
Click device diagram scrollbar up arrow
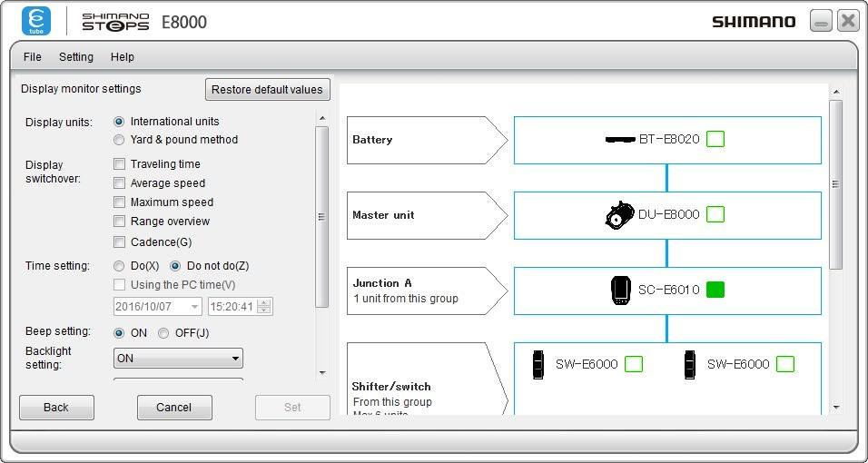coord(836,92)
